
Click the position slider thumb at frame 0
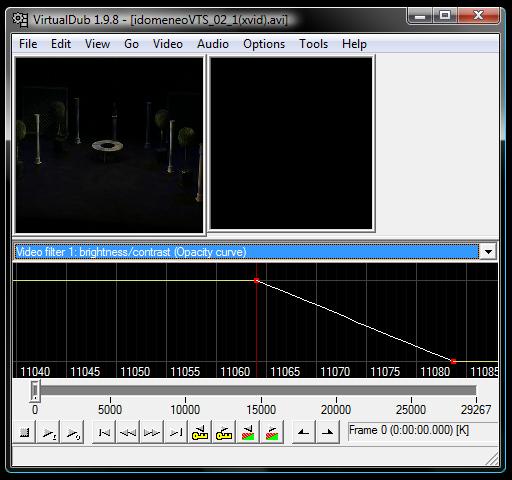tap(35, 391)
